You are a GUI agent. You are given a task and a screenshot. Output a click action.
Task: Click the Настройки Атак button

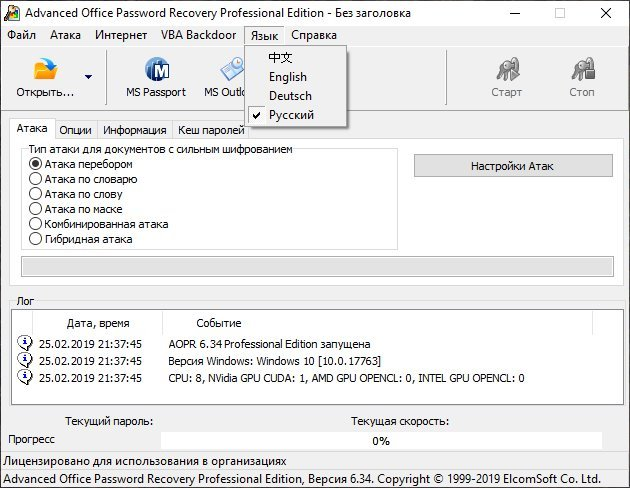[512, 166]
